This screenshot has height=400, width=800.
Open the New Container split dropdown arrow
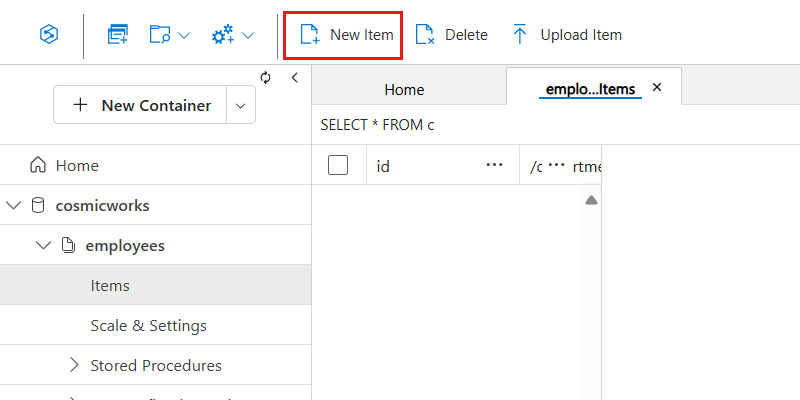(x=241, y=105)
